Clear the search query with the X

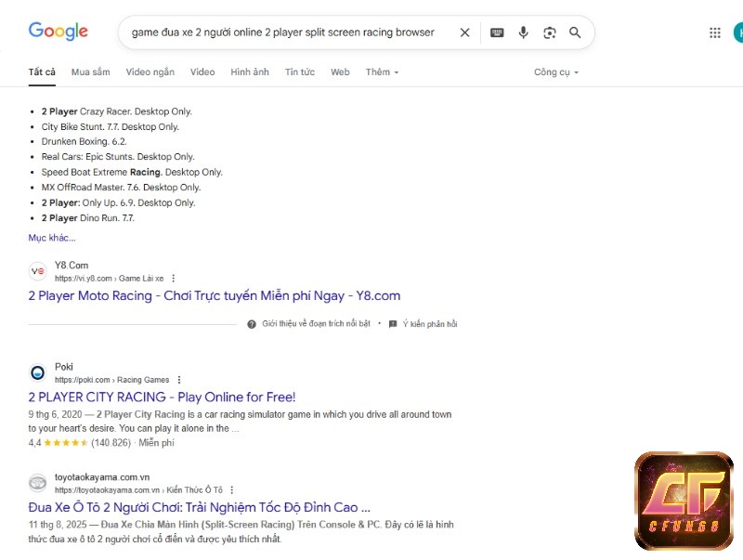465,33
